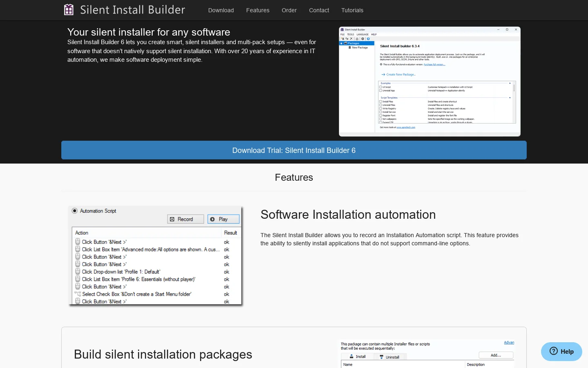Check the Register Font template checkbox

[381, 115]
